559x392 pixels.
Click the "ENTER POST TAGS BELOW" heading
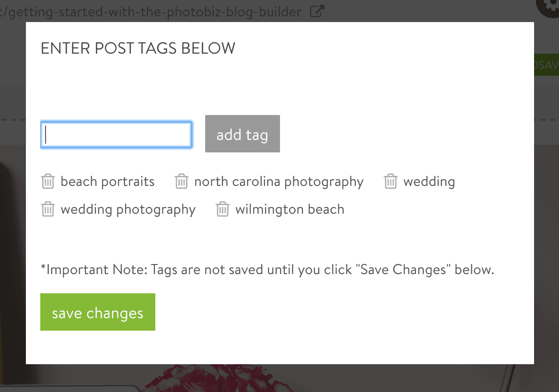point(138,48)
